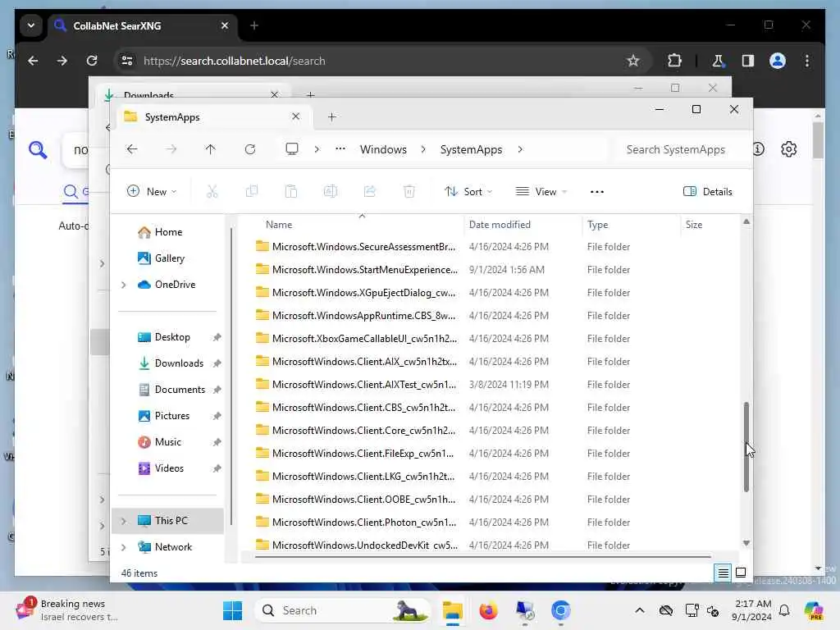Refresh the SystemApps folder view
Viewport: 840px width, 630px height.
pos(250,149)
